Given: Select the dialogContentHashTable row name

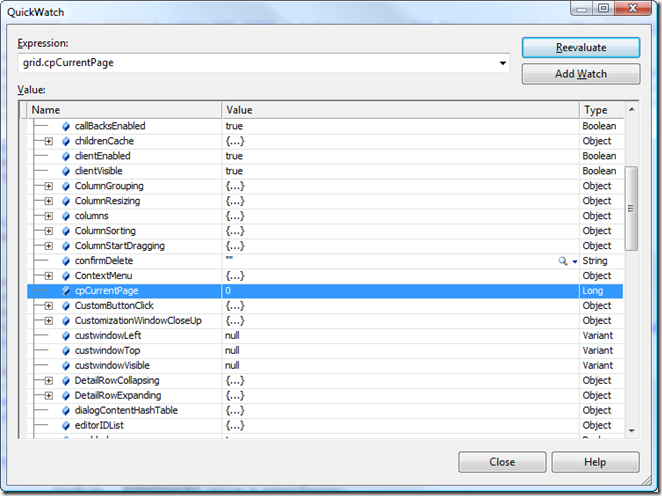Looking at the screenshot, I should click(126, 410).
